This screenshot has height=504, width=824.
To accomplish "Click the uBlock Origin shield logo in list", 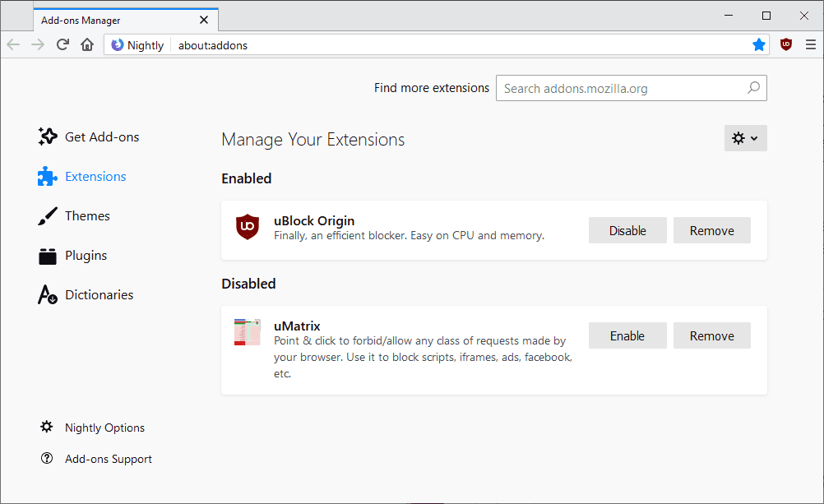I will [248, 227].
